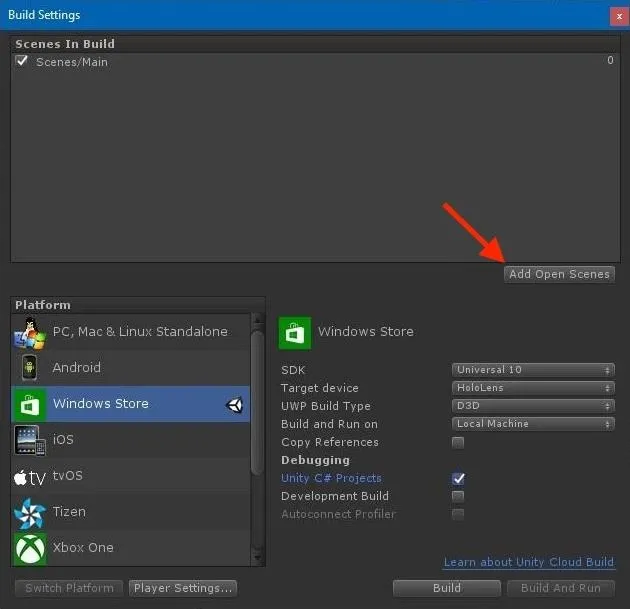Uncheck the Unity C# Projects checkbox
The width and height of the screenshot is (630, 609).
458,478
